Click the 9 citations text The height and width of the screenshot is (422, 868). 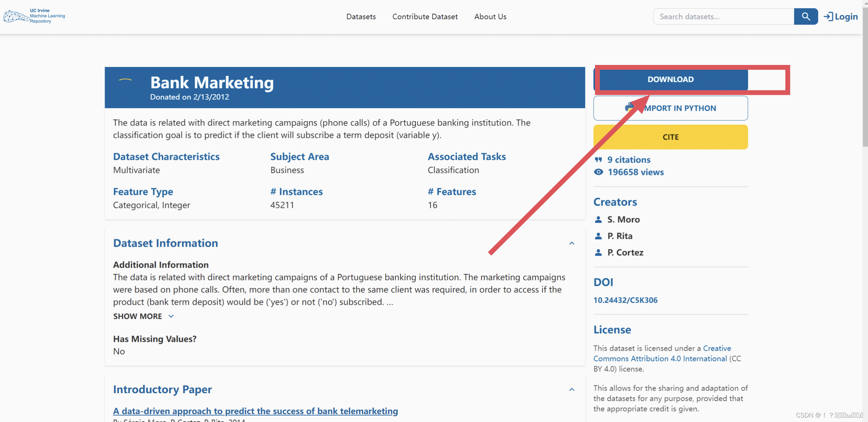click(x=629, y=160)
